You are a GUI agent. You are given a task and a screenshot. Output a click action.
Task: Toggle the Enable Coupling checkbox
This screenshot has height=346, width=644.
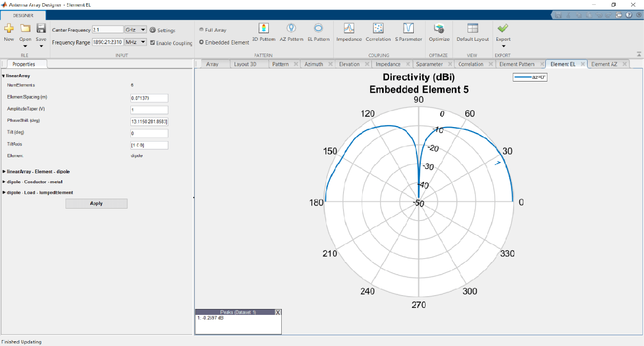pyautogui.click(x=153, y=43)
